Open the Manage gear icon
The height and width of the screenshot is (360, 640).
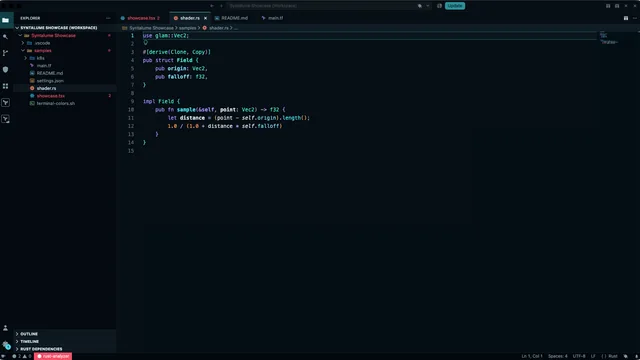click(x=5, y=345)
